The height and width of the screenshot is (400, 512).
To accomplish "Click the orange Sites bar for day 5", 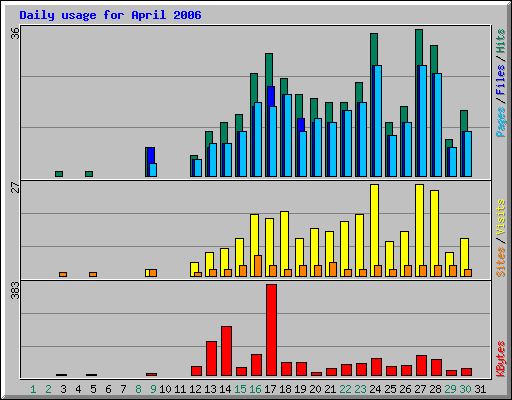I will point(93,274).
